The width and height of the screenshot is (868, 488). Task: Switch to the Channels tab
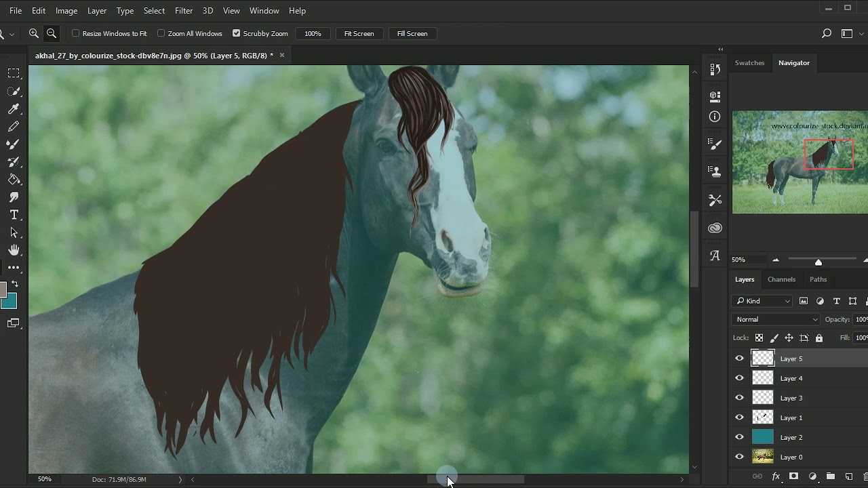tap(781, 279)
